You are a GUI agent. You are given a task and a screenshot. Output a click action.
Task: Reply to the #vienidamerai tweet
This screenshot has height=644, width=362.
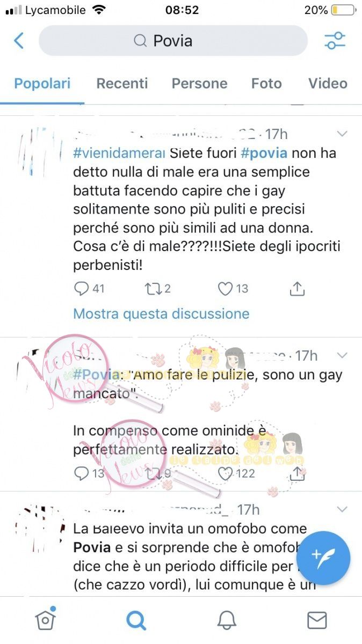click(x=81, y=289)
